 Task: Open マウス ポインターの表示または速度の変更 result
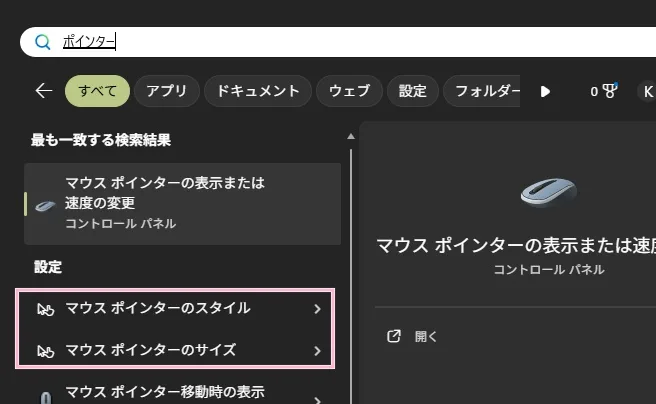182,204
